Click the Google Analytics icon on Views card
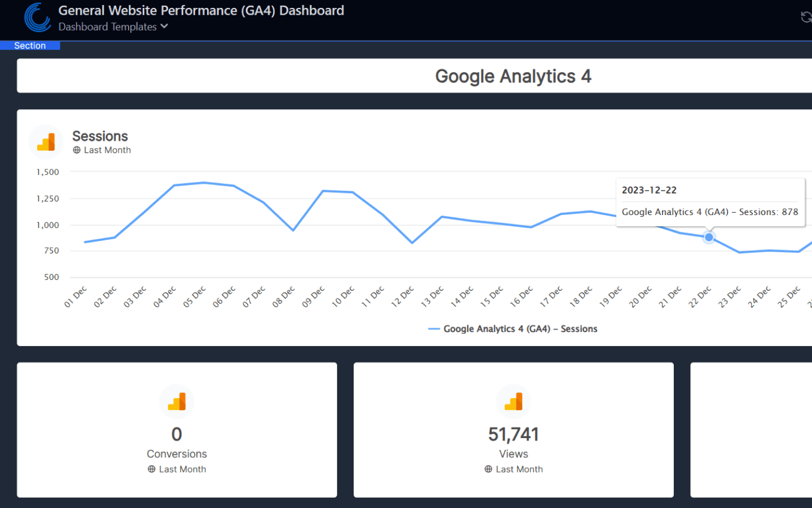This screenshot has width=812, height=508. [513, 401]
